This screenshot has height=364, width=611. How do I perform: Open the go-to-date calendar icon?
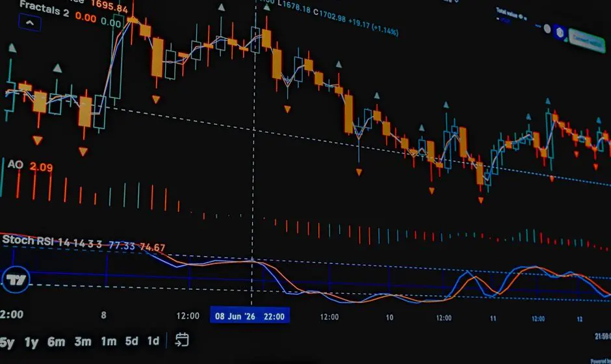coord(182,340)
